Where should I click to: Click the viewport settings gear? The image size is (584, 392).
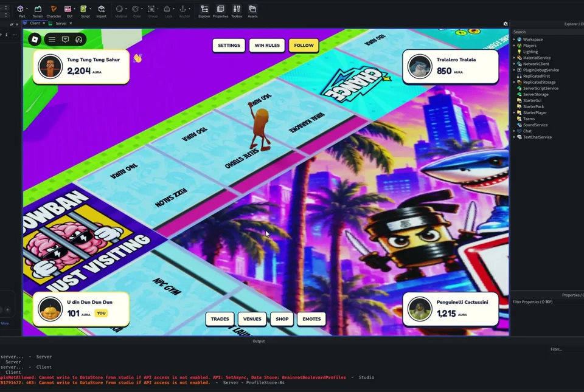pos(506,24)
